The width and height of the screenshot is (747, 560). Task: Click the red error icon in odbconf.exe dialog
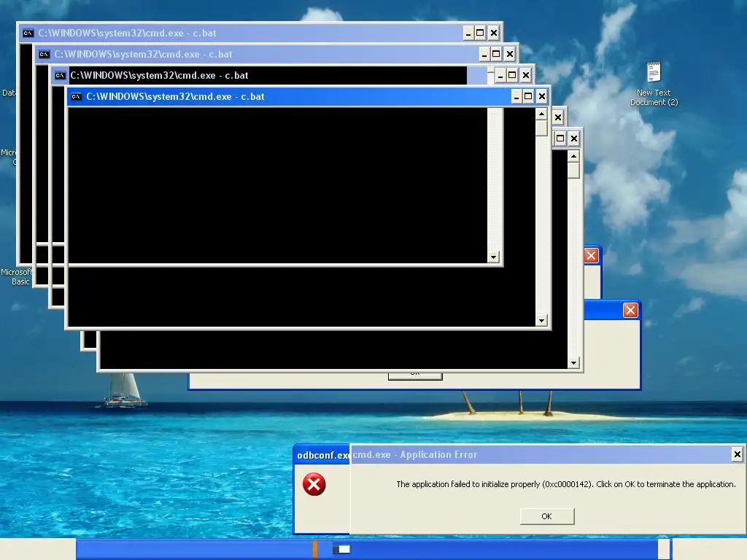point(314,484)
